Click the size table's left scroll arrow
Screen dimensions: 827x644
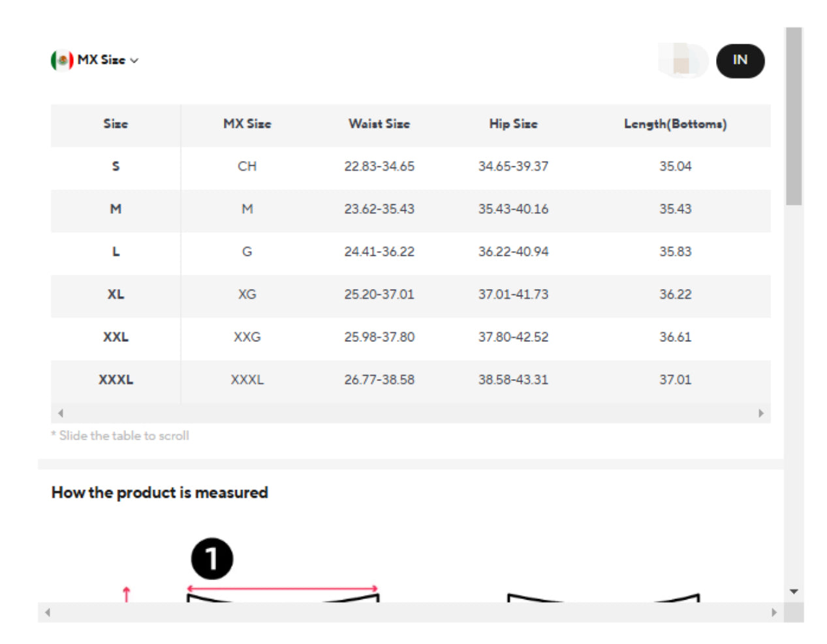click(61, 413)
